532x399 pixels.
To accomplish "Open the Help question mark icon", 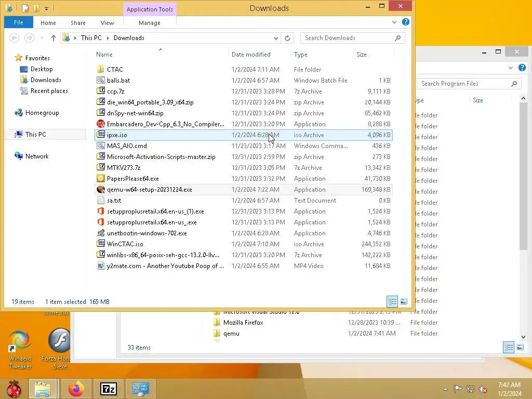I will point(405,22).
